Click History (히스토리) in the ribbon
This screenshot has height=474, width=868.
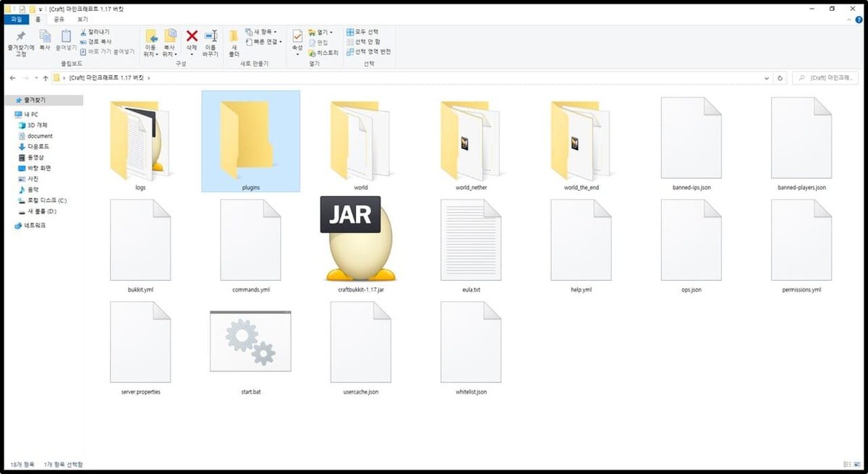coord(323,53)
